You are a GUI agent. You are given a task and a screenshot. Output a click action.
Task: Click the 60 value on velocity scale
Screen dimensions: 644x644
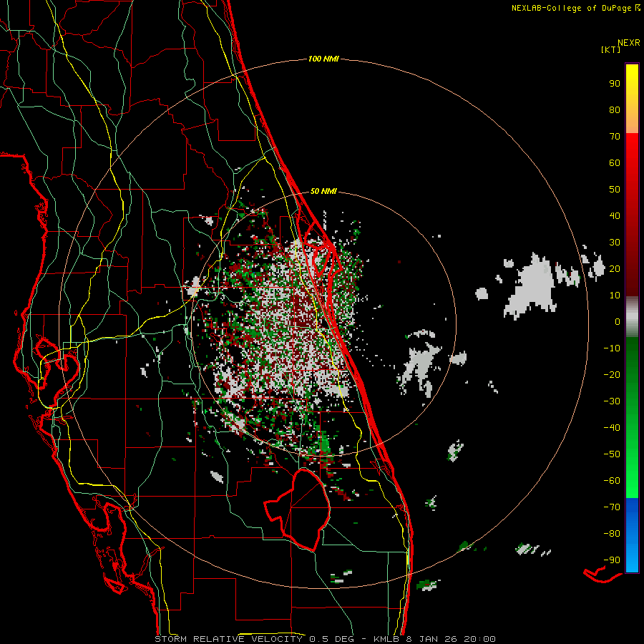click(615, 163)
